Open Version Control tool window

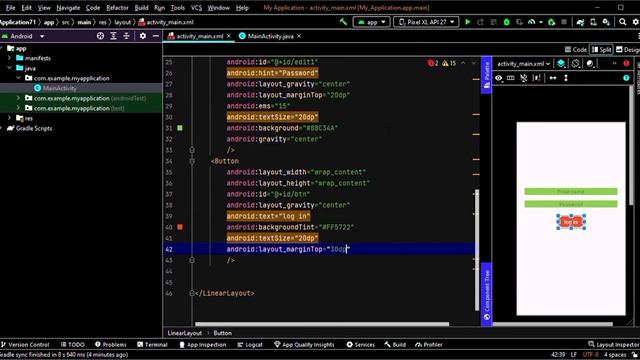pyautogui.click(x=25, y=344)
